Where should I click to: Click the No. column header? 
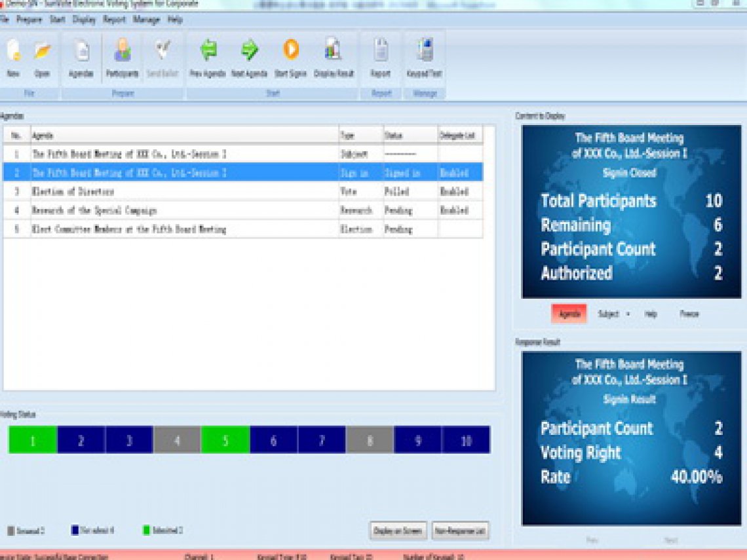click(16, 136)
